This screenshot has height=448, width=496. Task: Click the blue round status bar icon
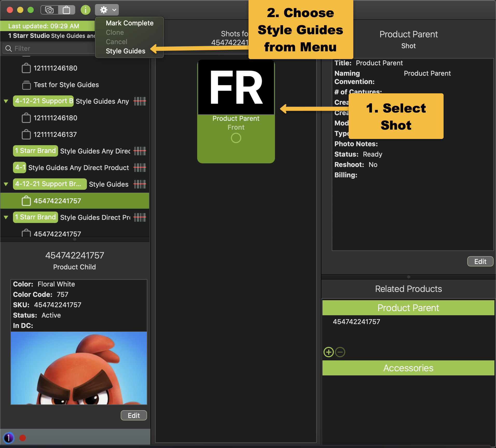(9, 438)
